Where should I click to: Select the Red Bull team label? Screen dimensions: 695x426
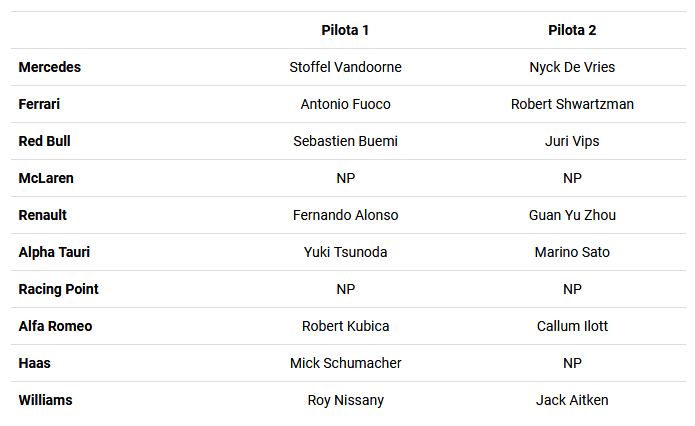44,141
